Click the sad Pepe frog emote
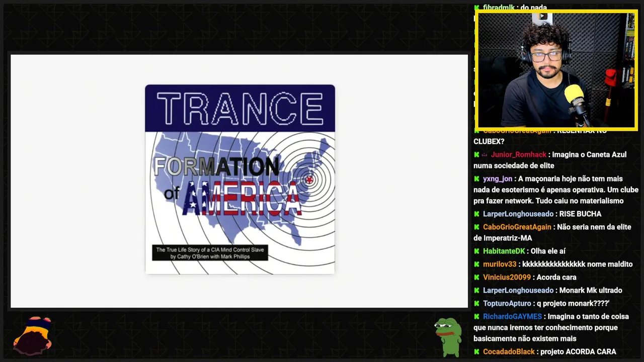644x362 pixels. pos(448,337)
